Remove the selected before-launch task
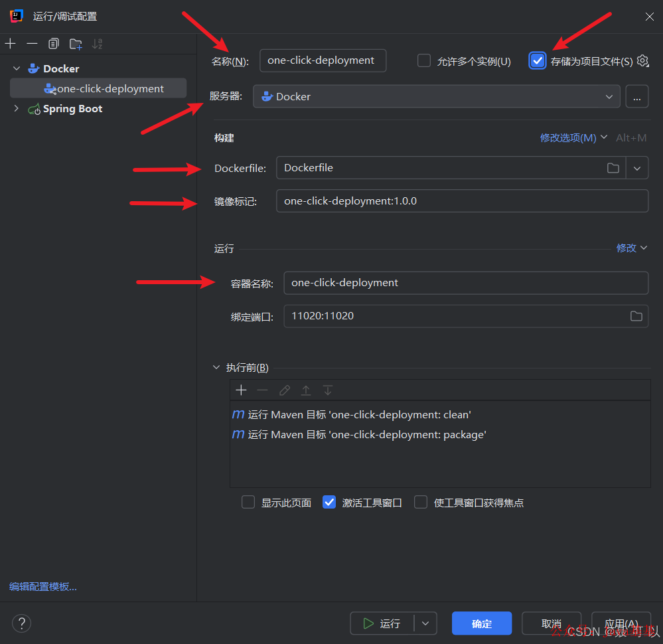This screenshot has height=644, width=663. pos(263,390)
